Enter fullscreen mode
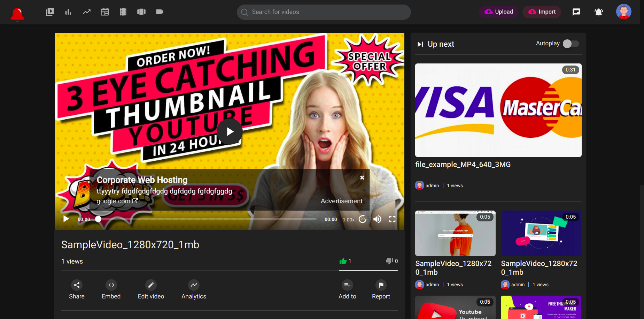The image size is (644, 319). click(x=392, y=219)
